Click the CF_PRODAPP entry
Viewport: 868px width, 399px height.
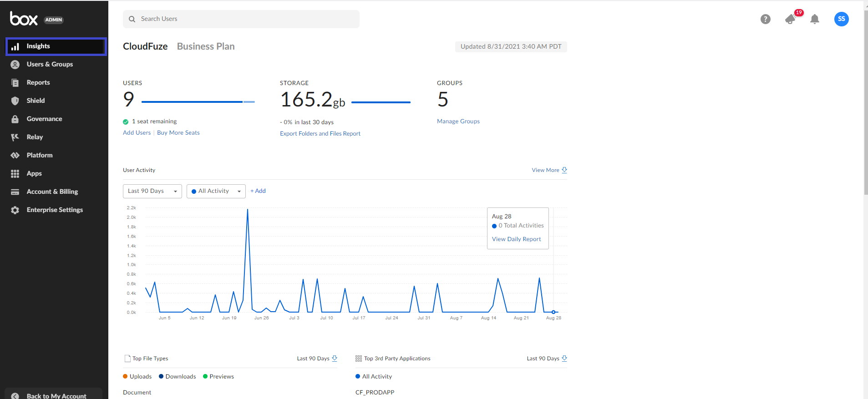(375, 393)
